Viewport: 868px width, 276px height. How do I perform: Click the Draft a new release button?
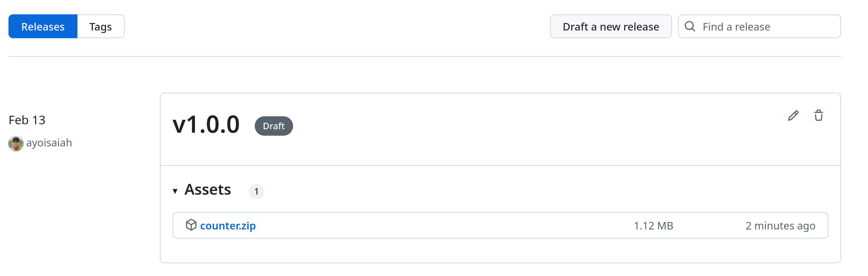[611, 27]
